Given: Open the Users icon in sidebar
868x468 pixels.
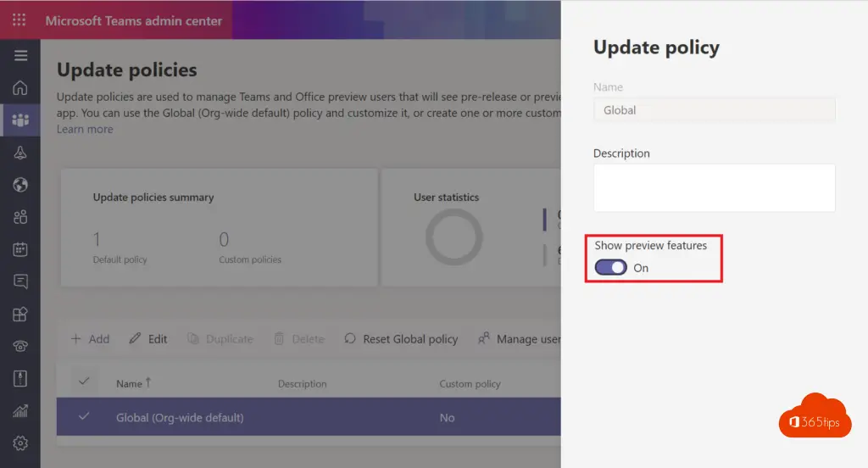Looking at the screenshot, I should coord(20,217).
